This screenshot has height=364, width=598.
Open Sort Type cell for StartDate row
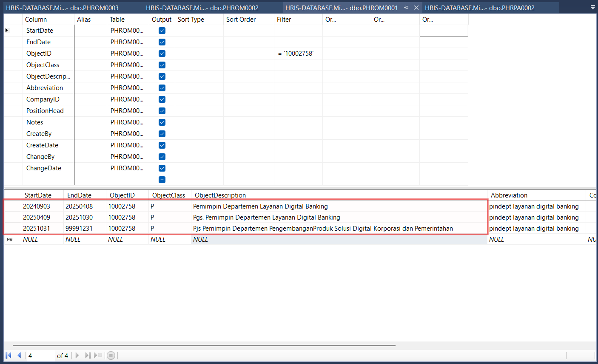(199, 31)
